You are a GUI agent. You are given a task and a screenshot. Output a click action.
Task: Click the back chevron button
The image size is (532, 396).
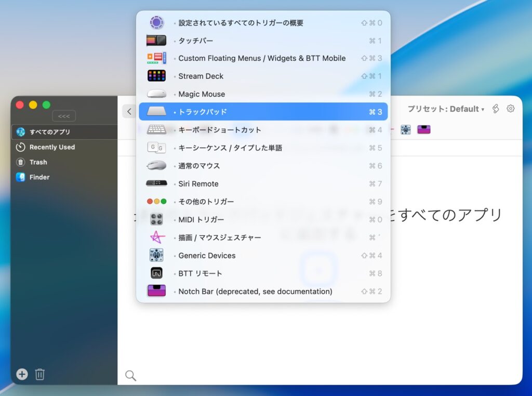[129, 111]
